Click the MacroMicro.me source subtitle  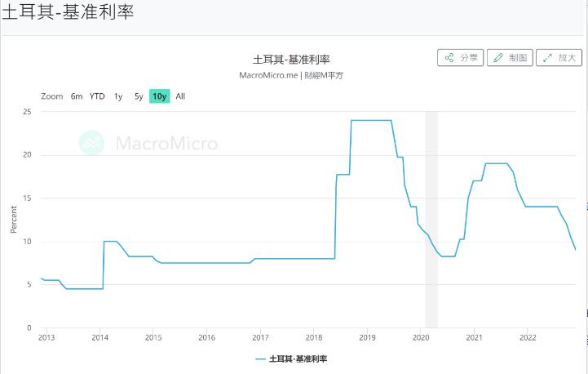[x=291, y=75]
